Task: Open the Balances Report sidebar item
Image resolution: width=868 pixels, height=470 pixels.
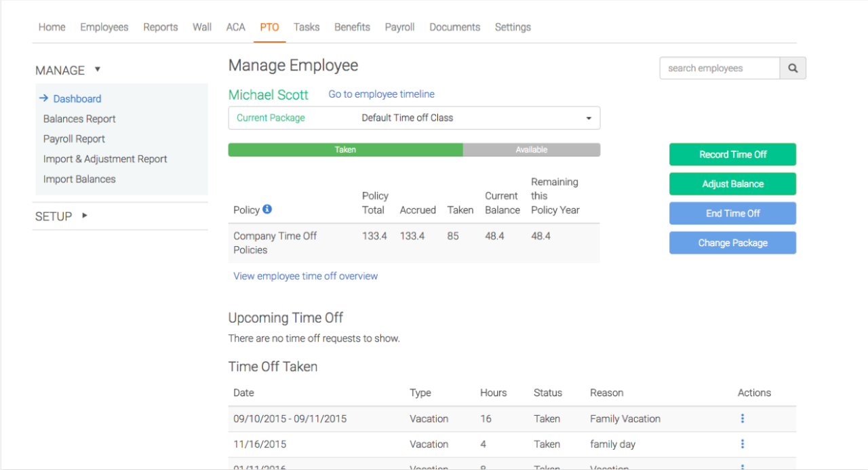Action: (x=79, y=119)
